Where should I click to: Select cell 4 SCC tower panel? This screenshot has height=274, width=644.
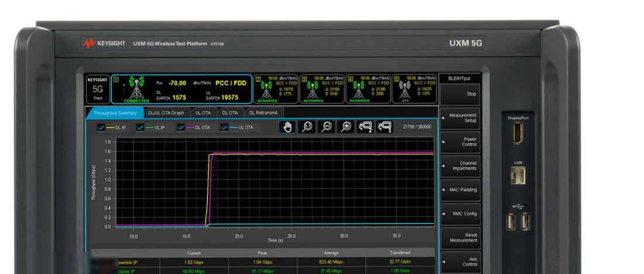click(368, 89)
